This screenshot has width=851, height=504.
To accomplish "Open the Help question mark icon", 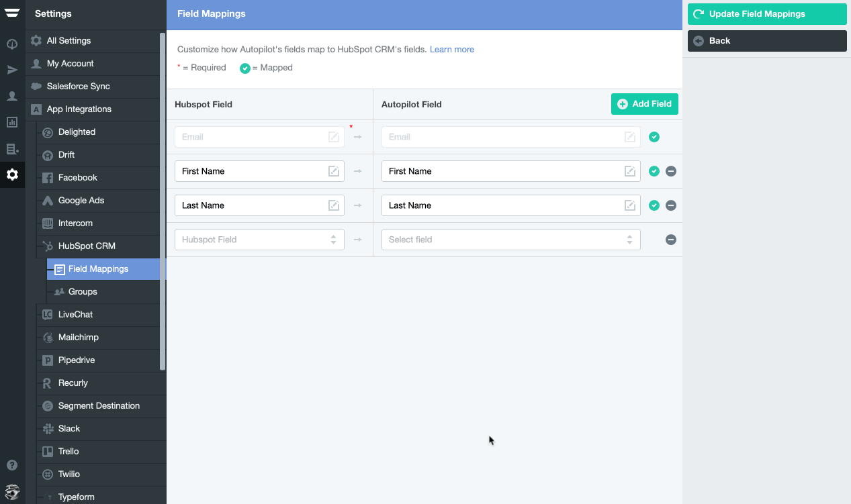I will tap(11, 464).
